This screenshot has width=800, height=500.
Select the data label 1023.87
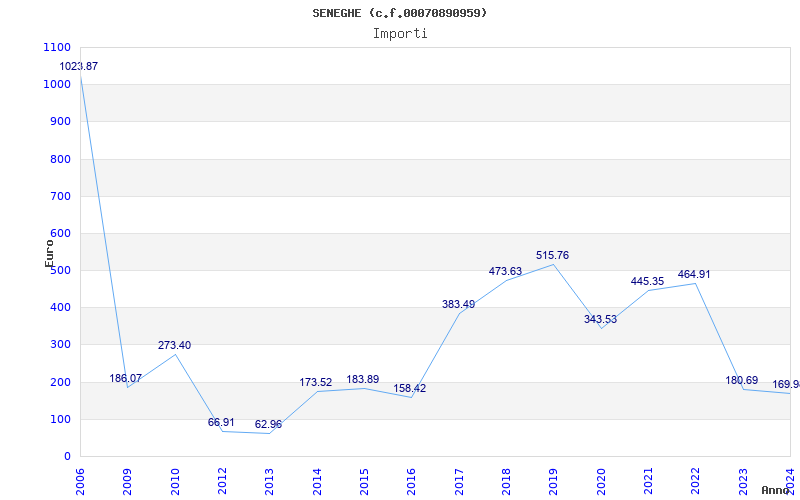79,66
